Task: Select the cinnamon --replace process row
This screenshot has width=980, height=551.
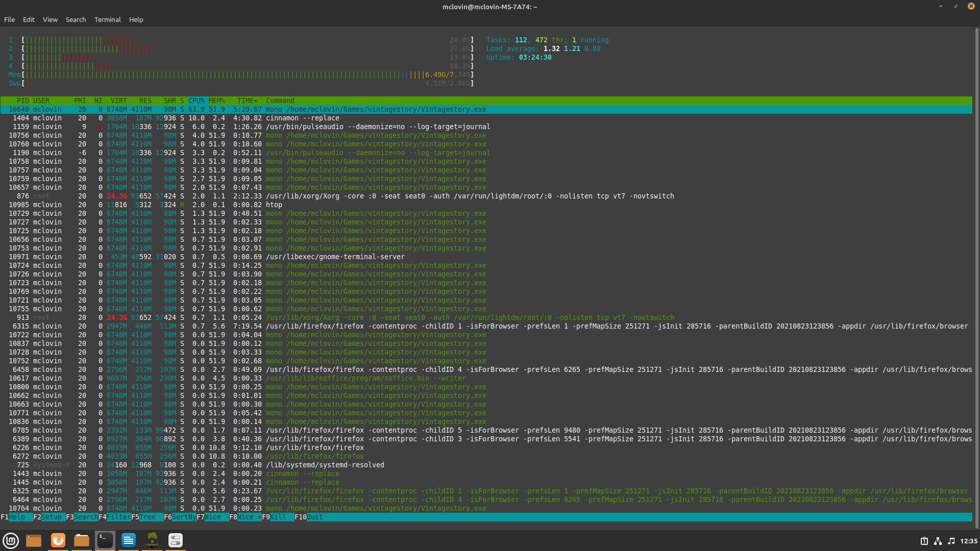Action: click(302, 118)
